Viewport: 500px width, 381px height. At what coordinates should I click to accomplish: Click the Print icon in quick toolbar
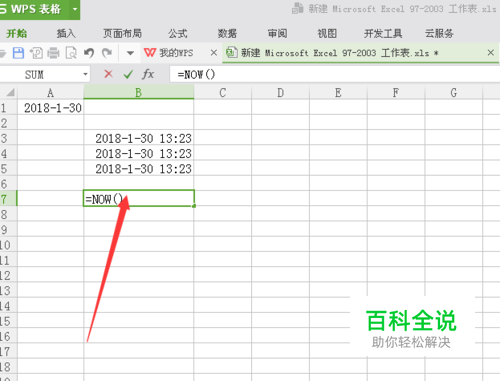click(53, 53)
